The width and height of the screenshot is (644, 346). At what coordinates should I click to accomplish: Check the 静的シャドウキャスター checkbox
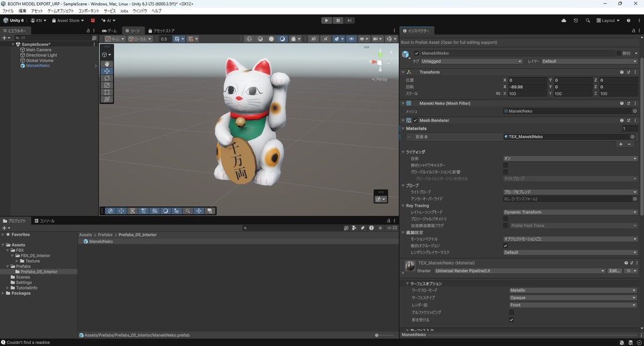506,165
